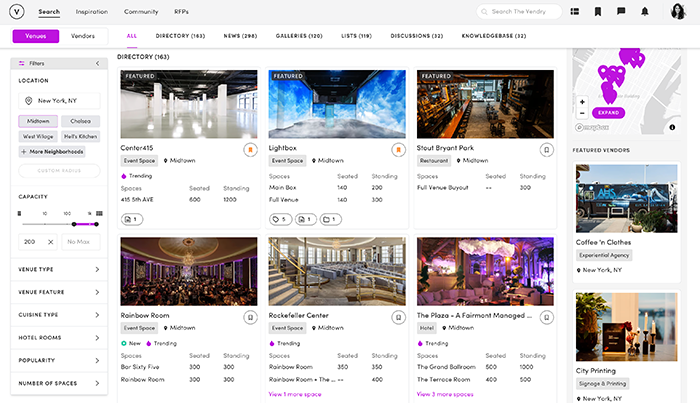Click View 3 more spaces link
Viewport: 700px width, 403px height.
click(446, 395)
